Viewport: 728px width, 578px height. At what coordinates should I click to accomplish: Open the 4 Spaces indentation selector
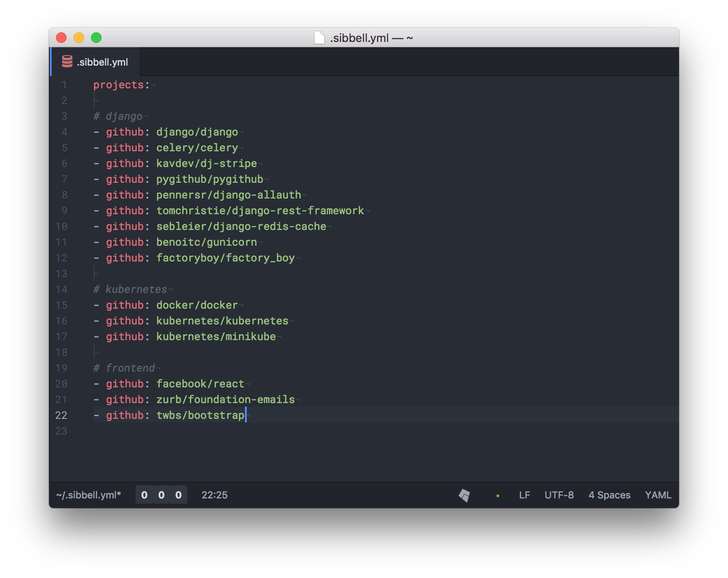tap(609, 495)
